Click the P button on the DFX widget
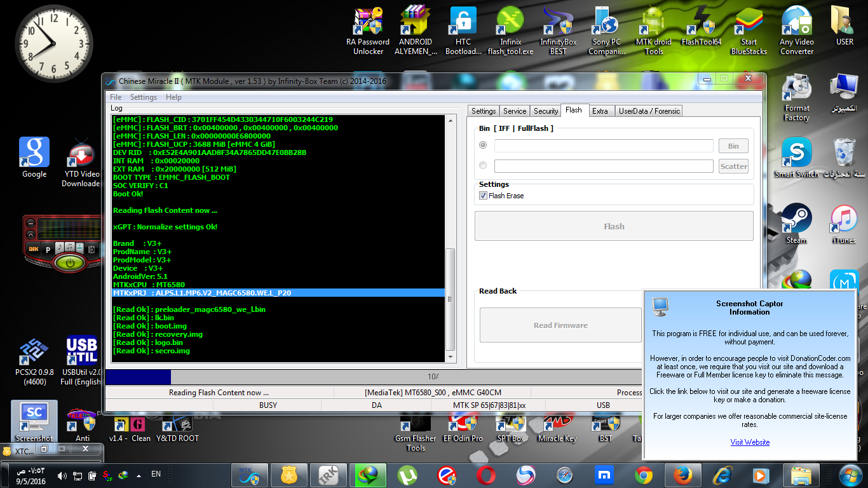The height and width of the screenshot is (488, 868). point(48,249)
